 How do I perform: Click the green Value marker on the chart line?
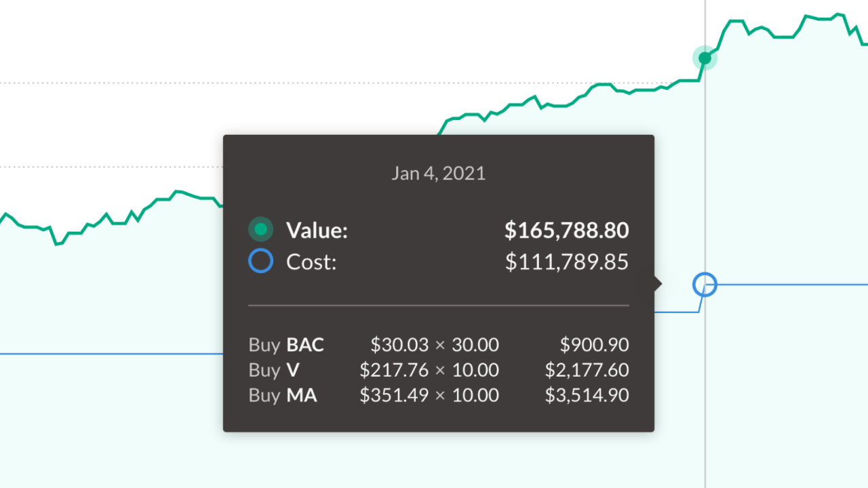pyautogui.click(x=705, y=58)
